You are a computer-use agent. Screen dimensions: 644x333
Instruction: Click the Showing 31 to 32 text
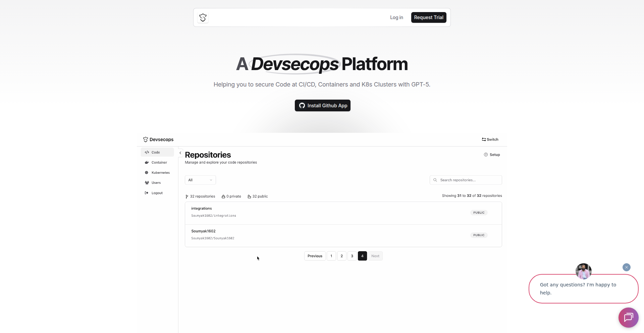click(472, 196)
